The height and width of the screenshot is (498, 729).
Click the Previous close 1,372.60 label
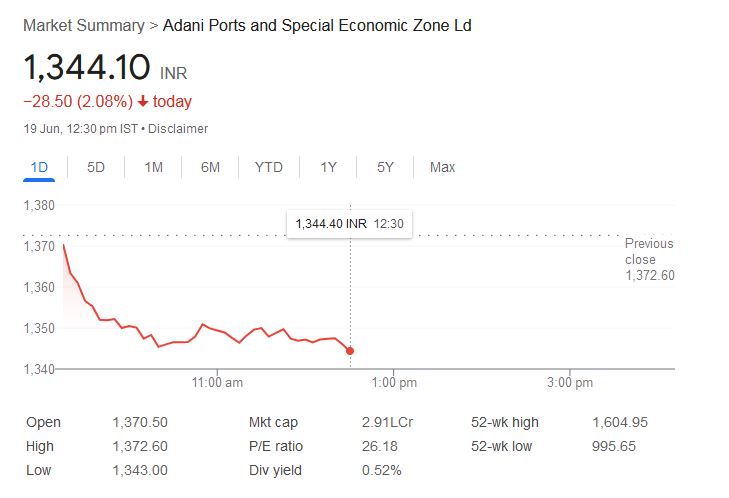coord(649,259)
